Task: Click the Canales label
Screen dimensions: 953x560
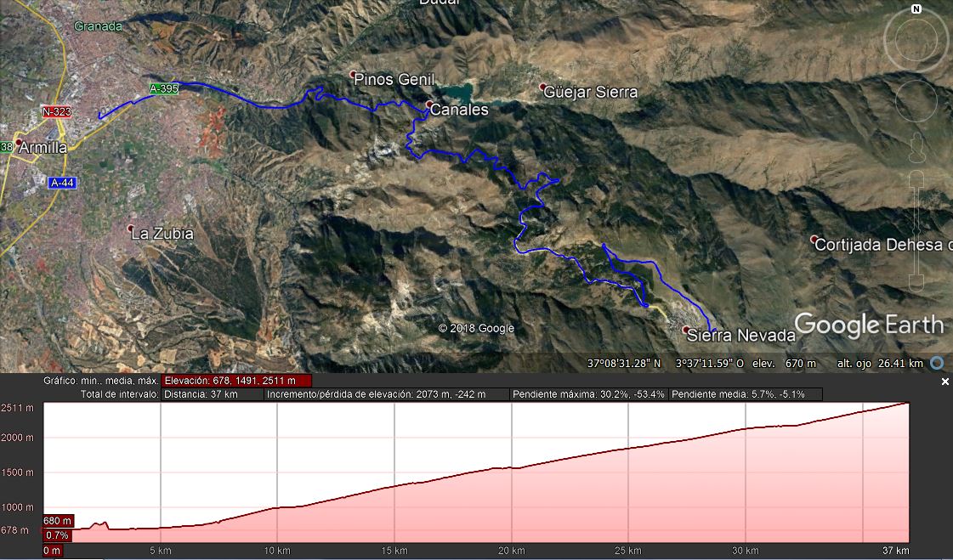Action: point(459,110)
